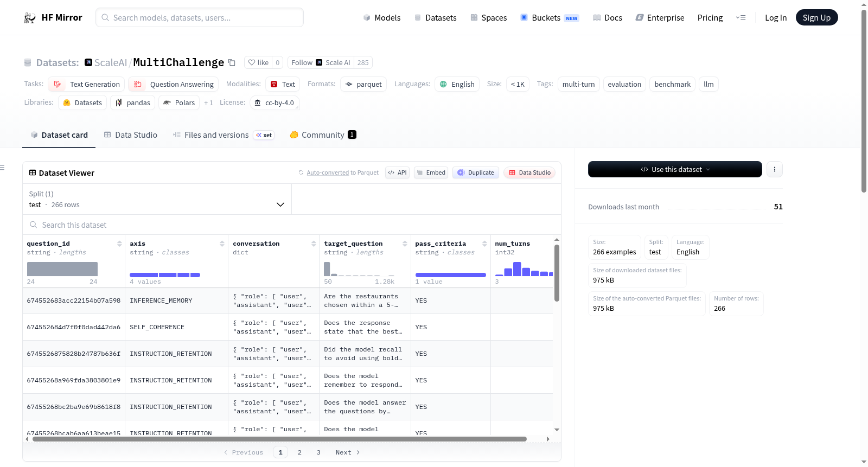Sort the target_question column
This screenshot has height=467, width=868.
point(405,244)
